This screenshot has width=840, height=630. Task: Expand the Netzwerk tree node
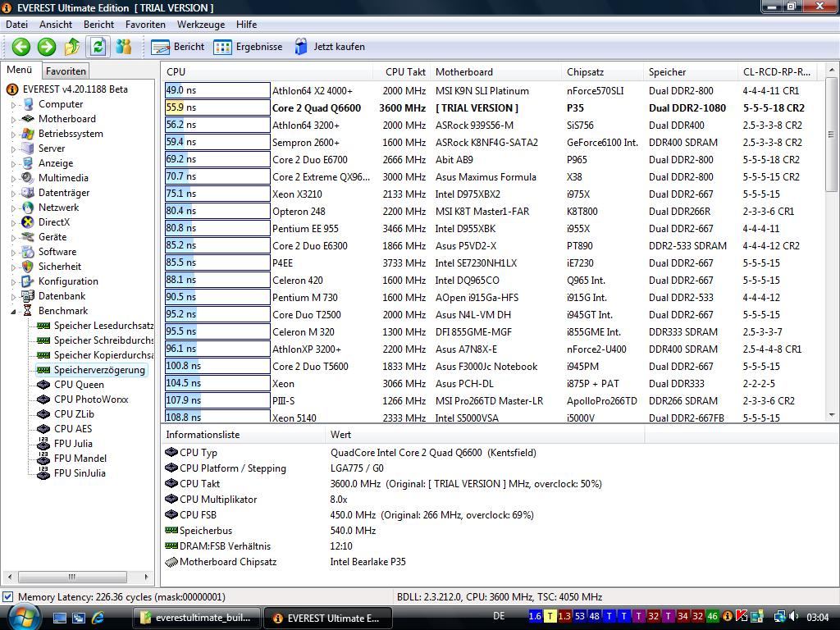(13, 208)
